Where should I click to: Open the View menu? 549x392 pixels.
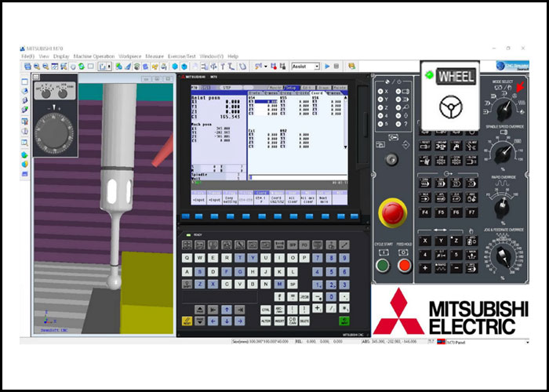(x=44, y=56)
